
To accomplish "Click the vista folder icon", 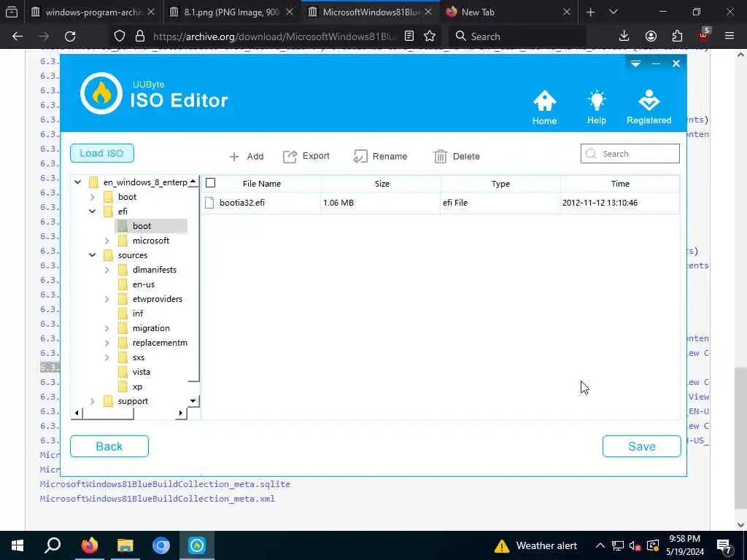I will [x=123, y=372].
